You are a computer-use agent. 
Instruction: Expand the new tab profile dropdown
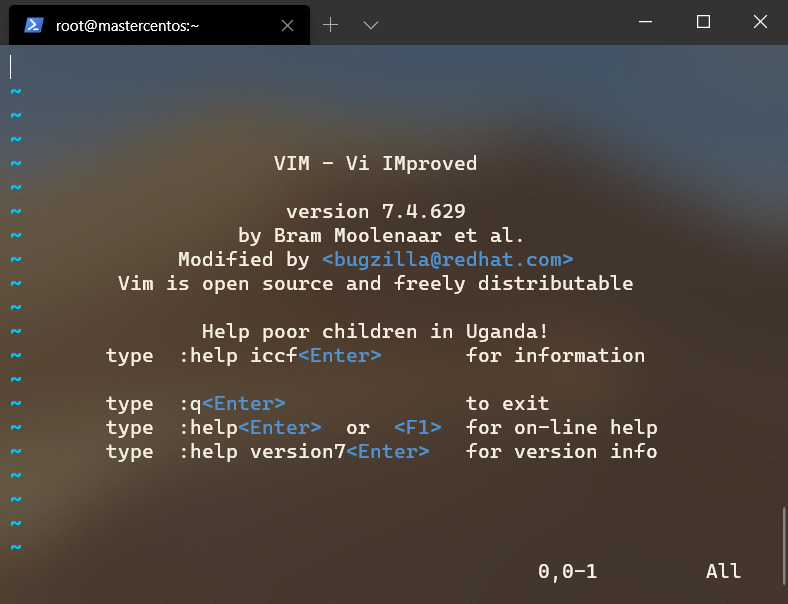point(371,25)
